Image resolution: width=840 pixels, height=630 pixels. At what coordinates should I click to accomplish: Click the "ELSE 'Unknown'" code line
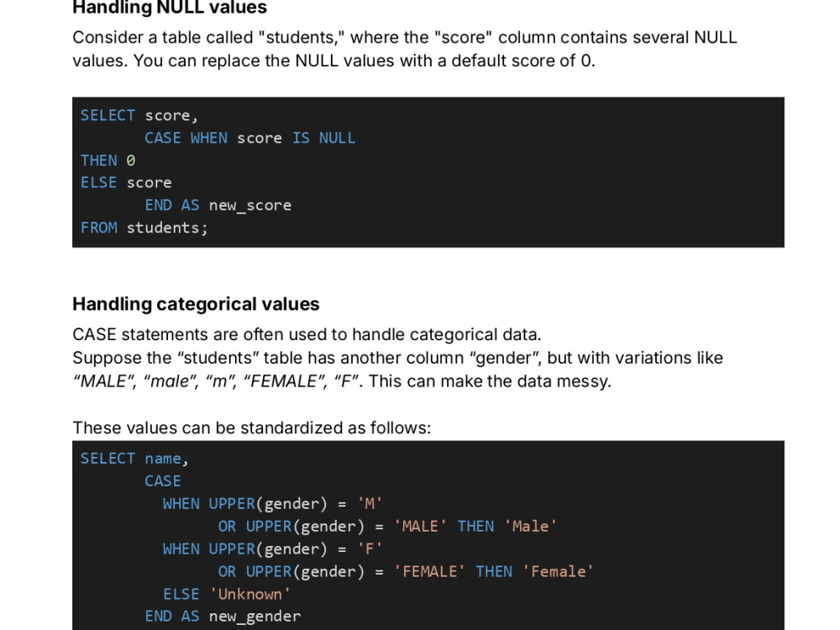[x=227, y=594]
